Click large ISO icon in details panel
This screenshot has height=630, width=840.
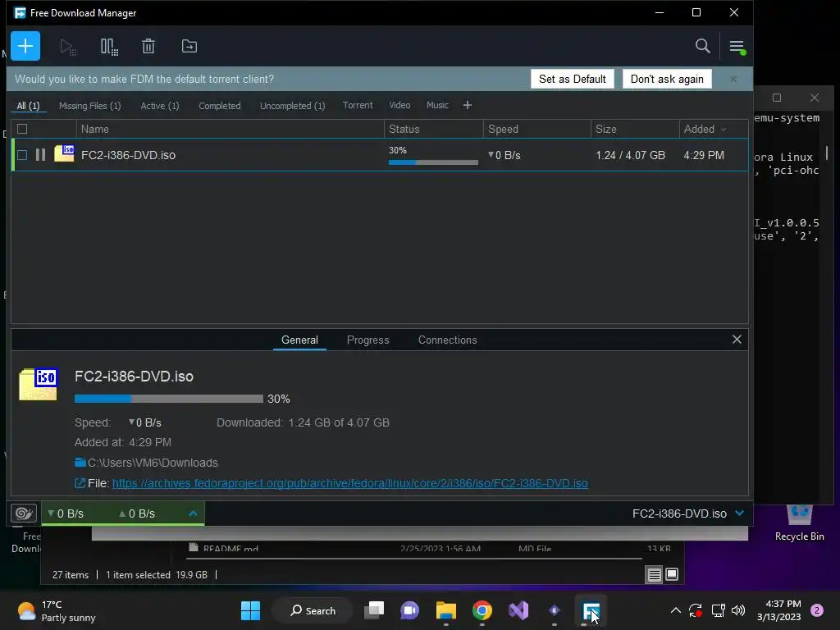pos(39,384)
